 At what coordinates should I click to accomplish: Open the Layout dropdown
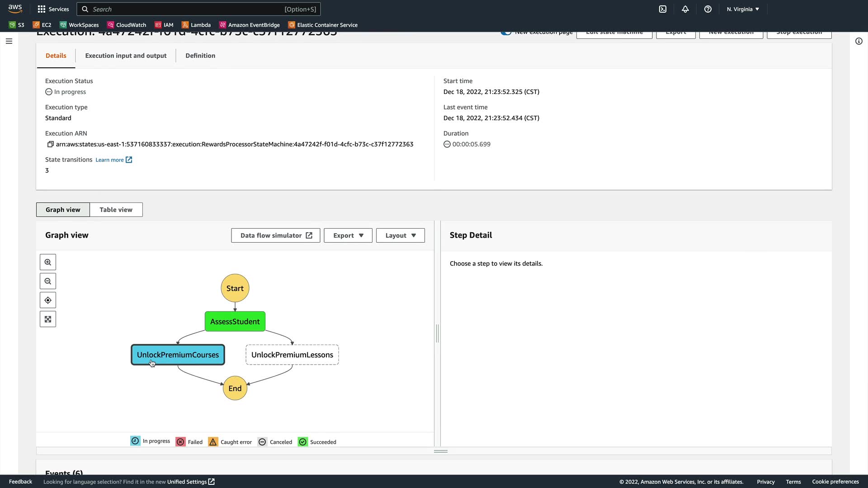(x=400, y=235)
